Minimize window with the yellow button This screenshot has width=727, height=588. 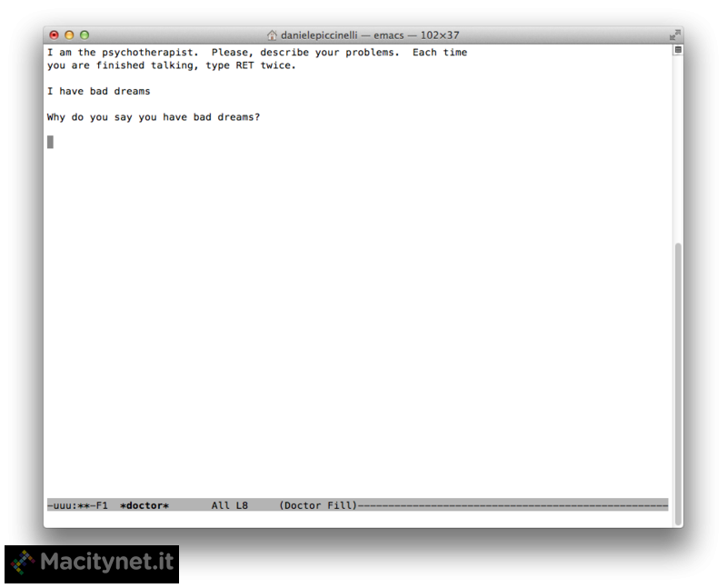(x=69, y=35)
